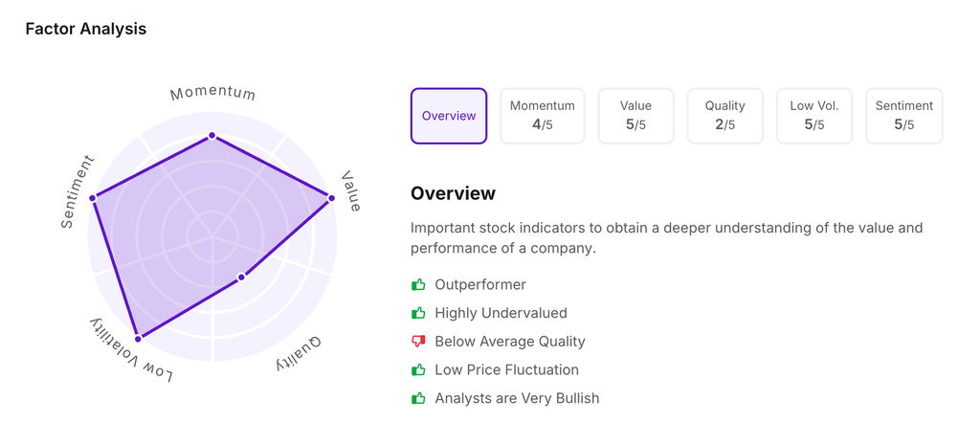Click the Low Volatility axis label
The width and height of the screenshot is (980, 445).
(x=132, y=350)
